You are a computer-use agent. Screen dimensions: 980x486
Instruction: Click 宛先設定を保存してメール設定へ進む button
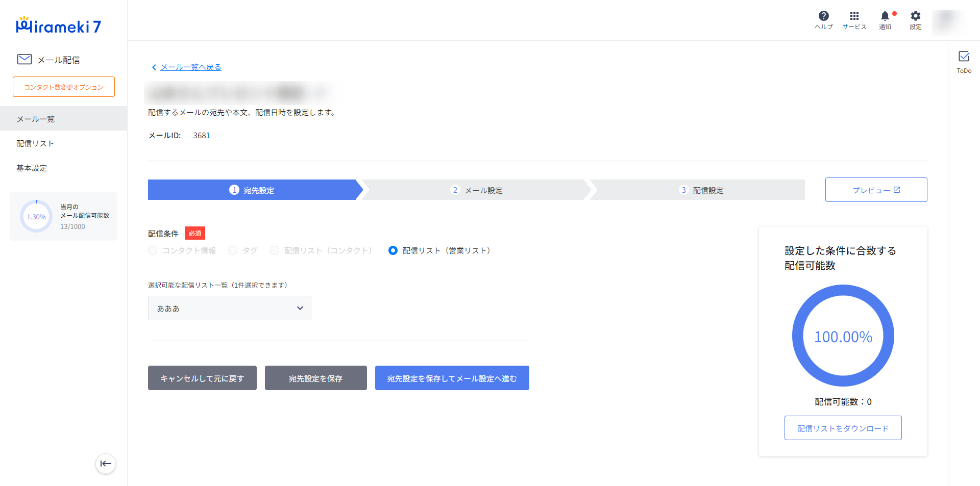point(452,378)
